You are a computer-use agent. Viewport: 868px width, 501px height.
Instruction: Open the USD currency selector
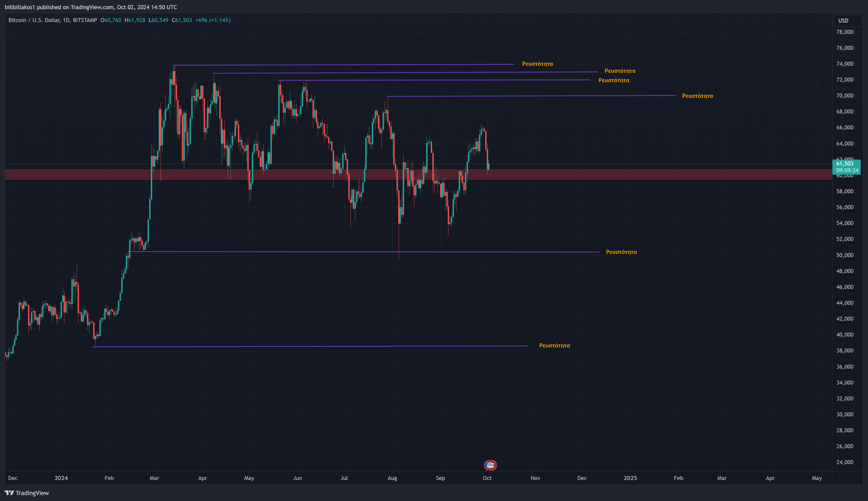point(847,21)
